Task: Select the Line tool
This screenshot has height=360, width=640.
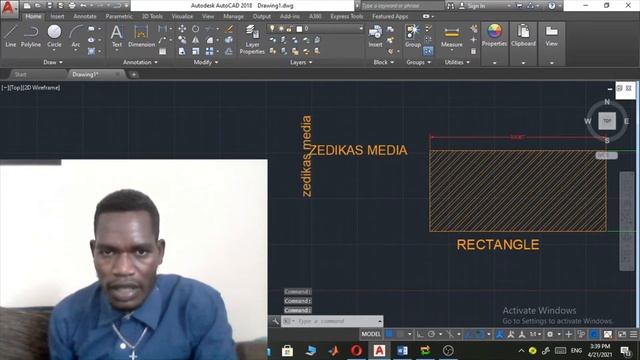Action: coord(11,36)
